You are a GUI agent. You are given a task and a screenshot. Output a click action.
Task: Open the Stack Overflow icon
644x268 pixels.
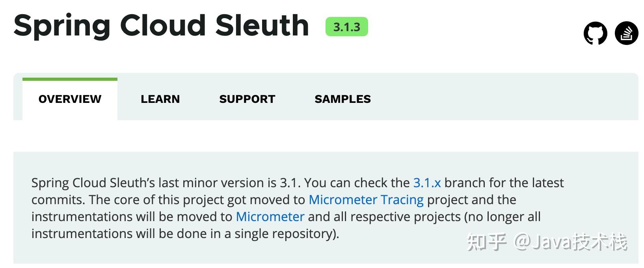tap(626, 33)
